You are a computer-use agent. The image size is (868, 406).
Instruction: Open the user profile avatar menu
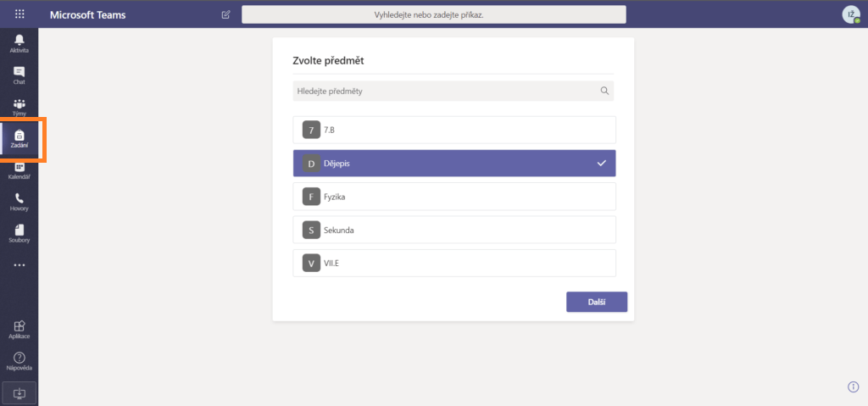coord(850,14)
